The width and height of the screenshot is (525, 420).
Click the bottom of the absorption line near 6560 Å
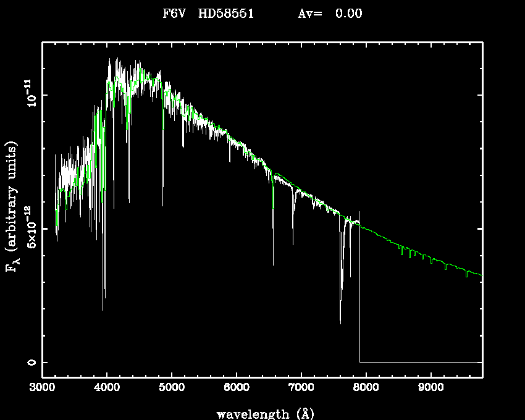[273, 264]
